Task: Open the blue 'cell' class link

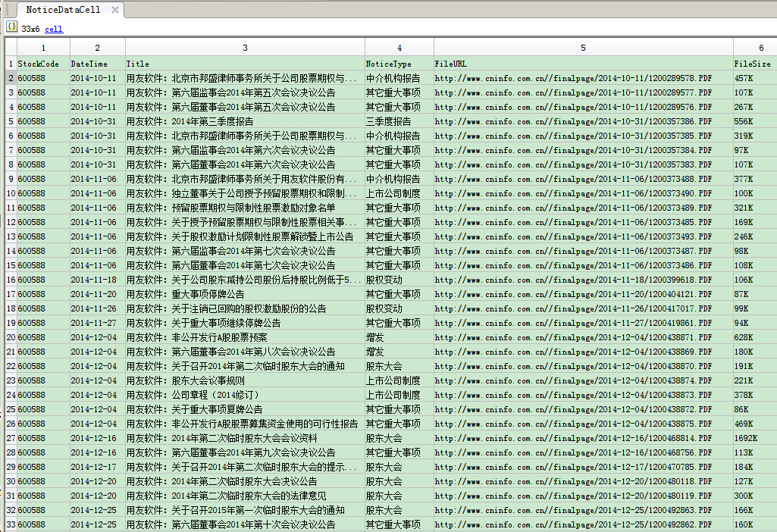Action: pyautogui.click(x=54, y=30)
